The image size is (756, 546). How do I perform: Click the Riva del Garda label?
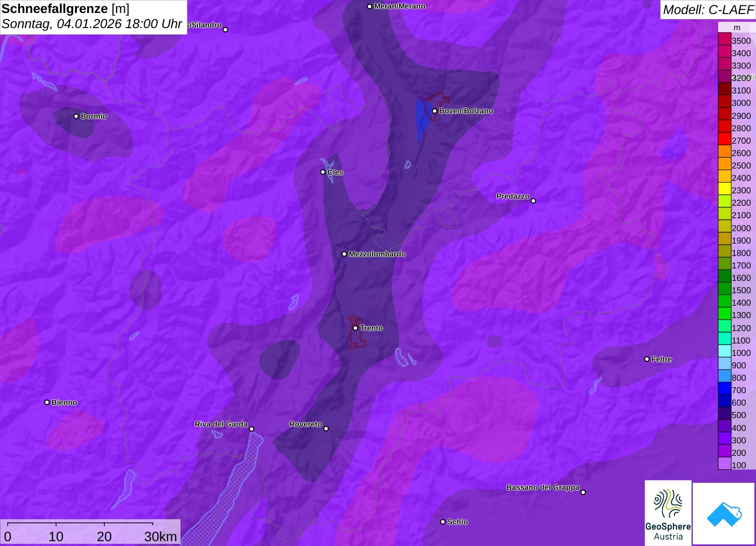(x=221, y=424)
